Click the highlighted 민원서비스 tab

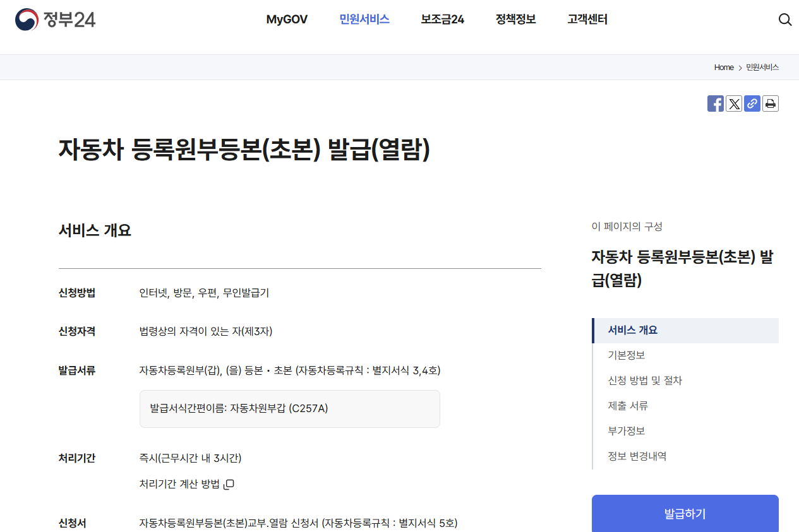pos(364,20)
